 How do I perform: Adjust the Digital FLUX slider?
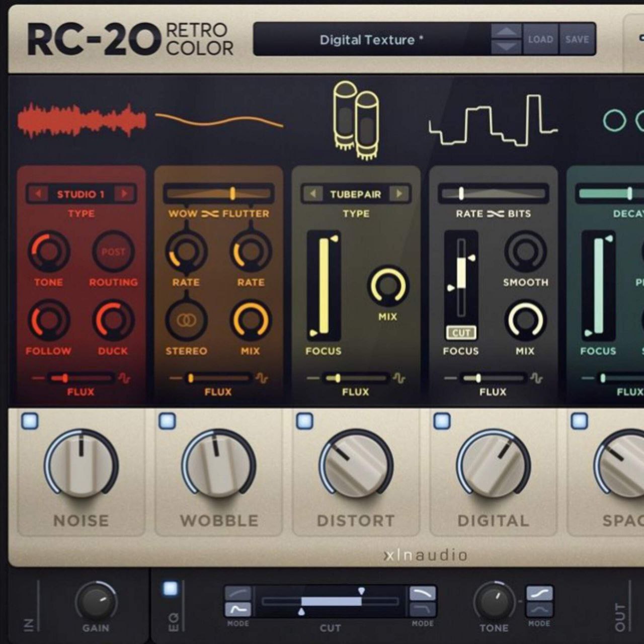pyautogui.click(x=493, y=378)
